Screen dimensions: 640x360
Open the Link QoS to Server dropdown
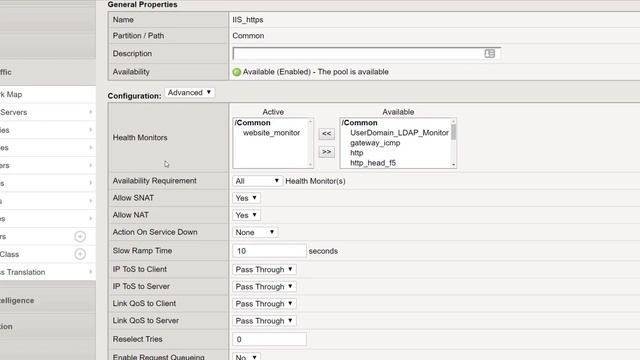pos(264,321)
